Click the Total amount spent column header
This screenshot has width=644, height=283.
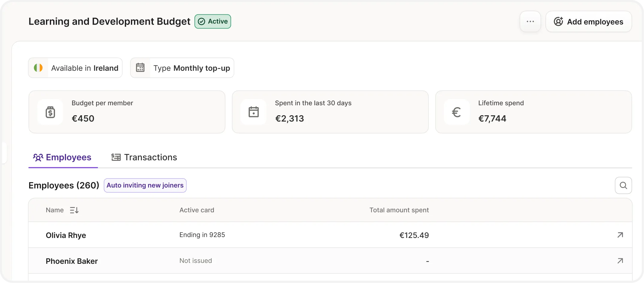(x=399, y=210)
